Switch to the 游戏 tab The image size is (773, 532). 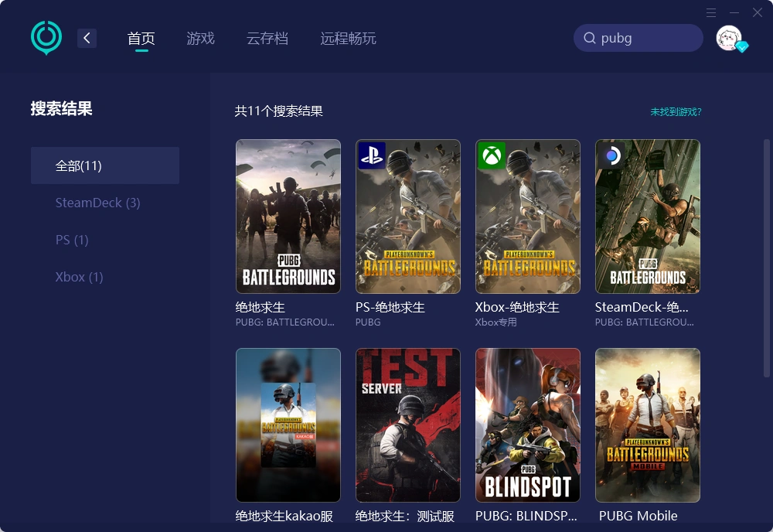[200, 38]
